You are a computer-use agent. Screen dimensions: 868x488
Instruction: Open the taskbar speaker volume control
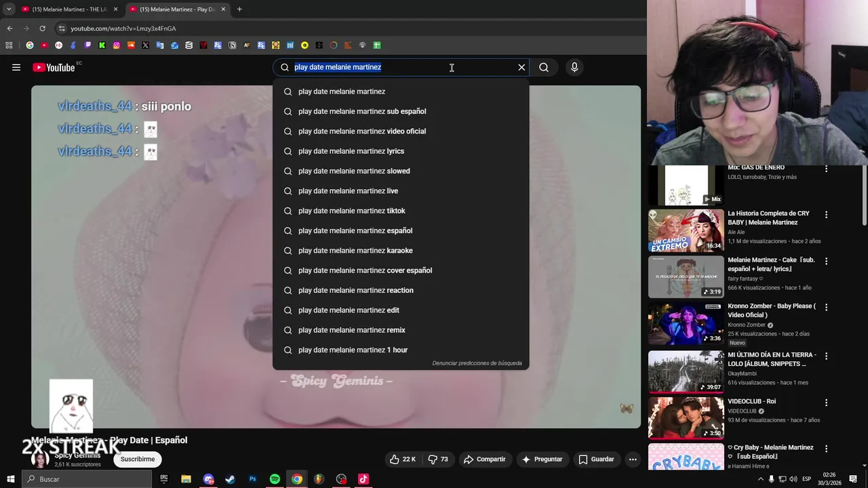click(x=794, y=479)
